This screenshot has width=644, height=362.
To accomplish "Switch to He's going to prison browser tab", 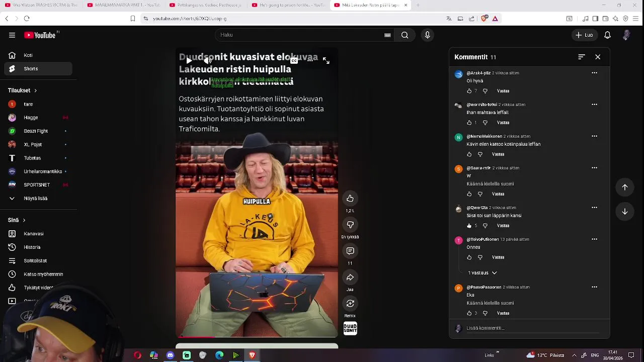I will click(x=288, y=5).
